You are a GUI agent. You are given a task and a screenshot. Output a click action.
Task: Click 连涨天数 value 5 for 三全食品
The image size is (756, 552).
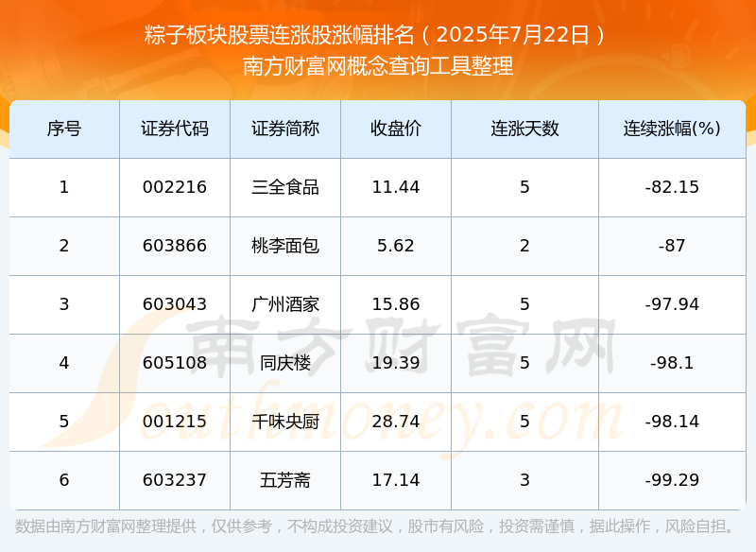tap(524, 187)
